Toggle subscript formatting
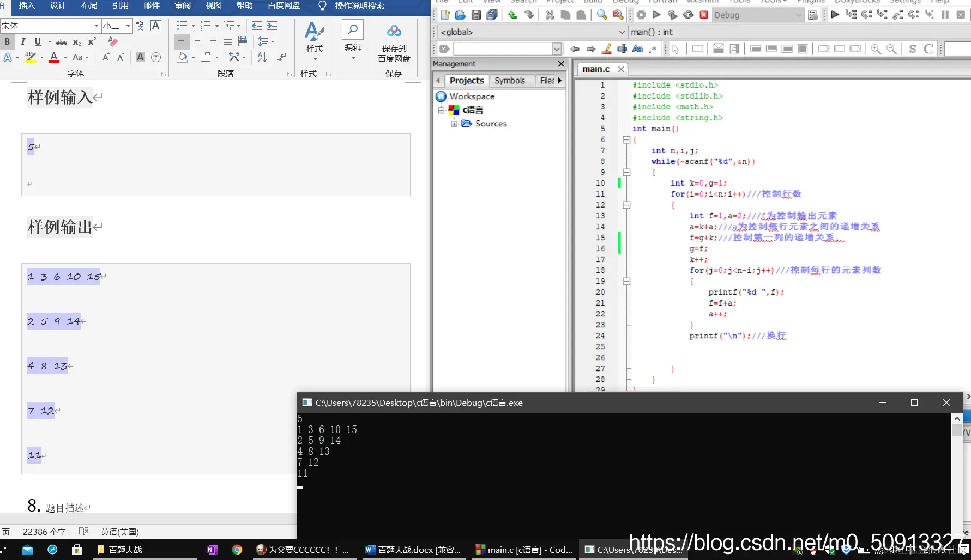The image size is (971, 560). (x=77, y=42)
